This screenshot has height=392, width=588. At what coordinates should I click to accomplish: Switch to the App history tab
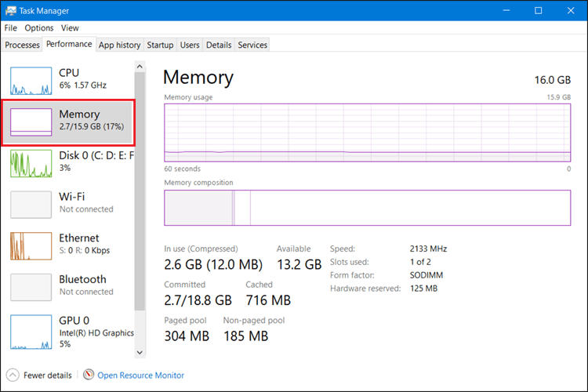click(119, 45)
